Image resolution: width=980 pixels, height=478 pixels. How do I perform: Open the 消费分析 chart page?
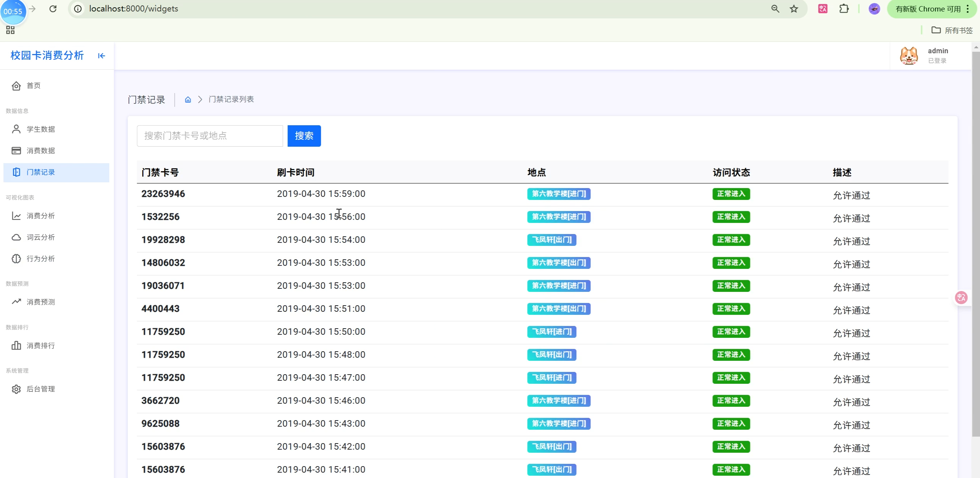[41, 216]
